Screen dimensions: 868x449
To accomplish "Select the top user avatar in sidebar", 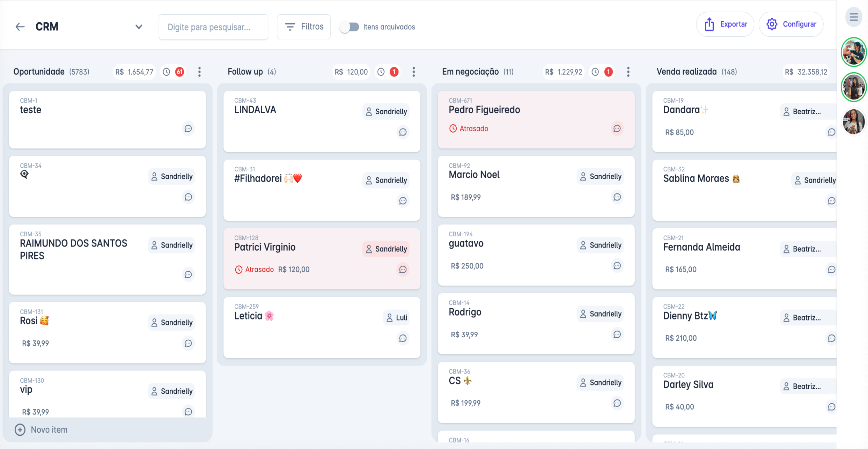I will [x=853, y=52].
